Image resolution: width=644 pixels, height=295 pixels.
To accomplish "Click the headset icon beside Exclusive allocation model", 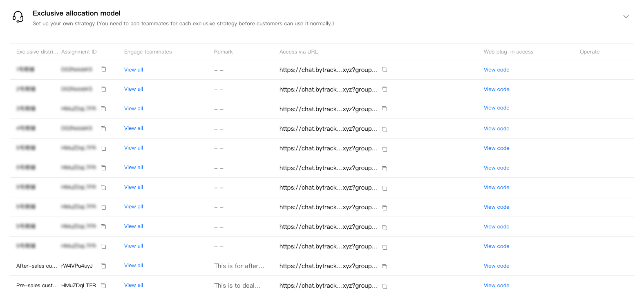I will pyautogui.click(x=18, y=17).
